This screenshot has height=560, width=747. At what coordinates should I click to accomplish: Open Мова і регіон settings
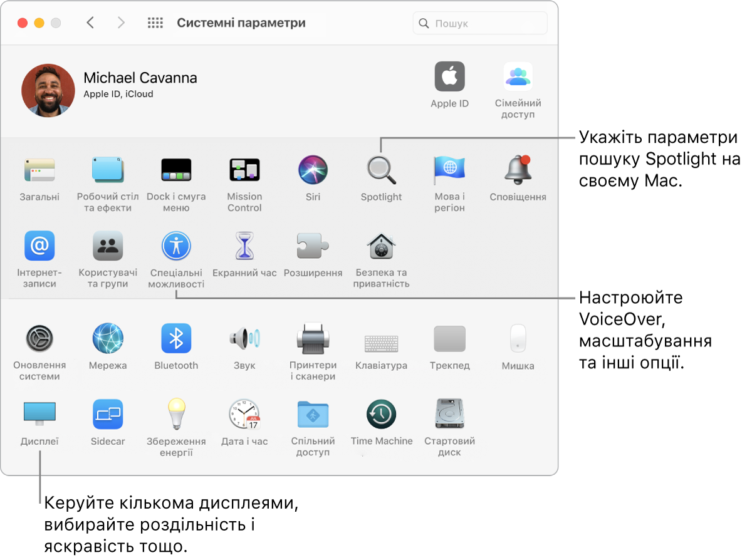point(449,170)
